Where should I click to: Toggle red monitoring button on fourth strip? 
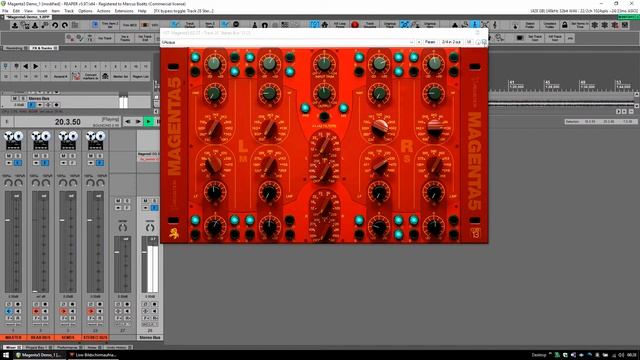click(x=91, y=311)
